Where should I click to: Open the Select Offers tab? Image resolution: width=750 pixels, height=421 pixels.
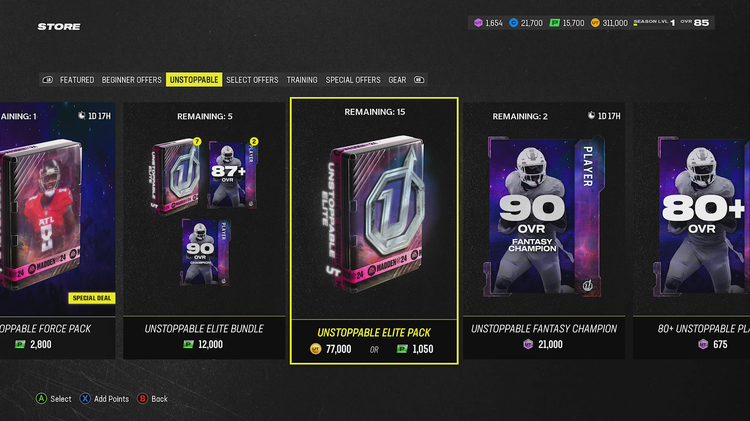click(x=252, y=80)
